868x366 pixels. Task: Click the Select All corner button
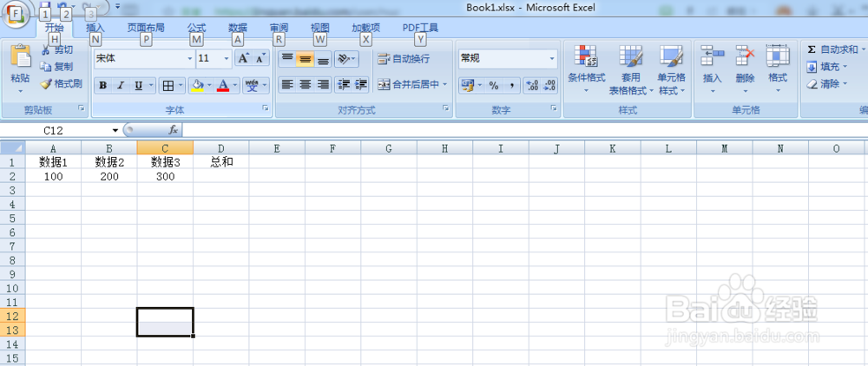pyautogui.click(x=13, y=148)
